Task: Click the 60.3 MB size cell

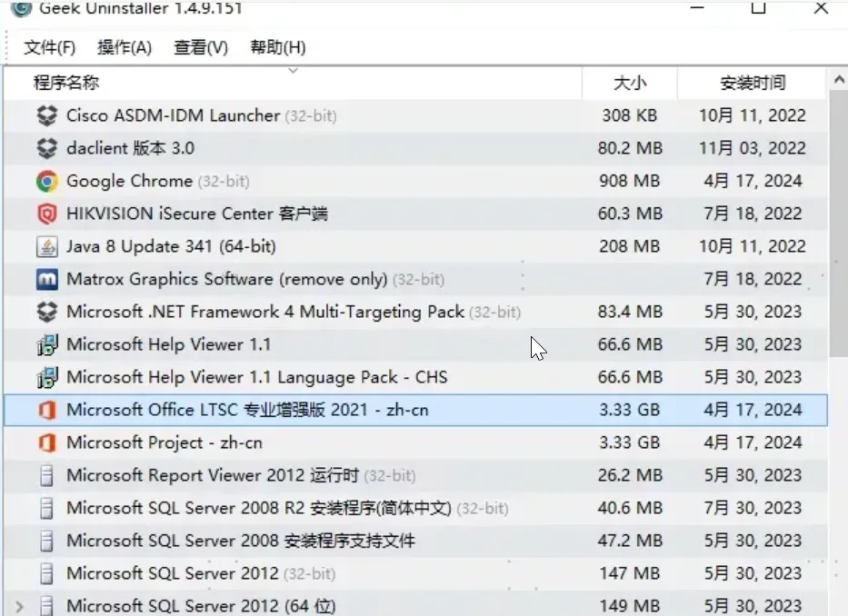Action: click(630, 214)
